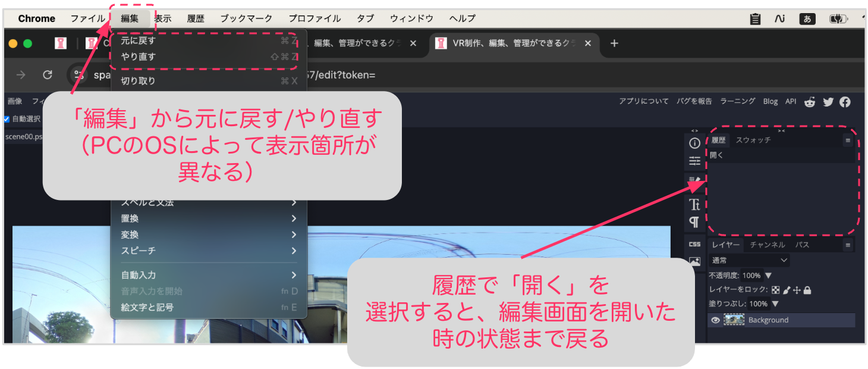Open the Twitter link icon
This screenshot has height=369, width=868.
828,102
